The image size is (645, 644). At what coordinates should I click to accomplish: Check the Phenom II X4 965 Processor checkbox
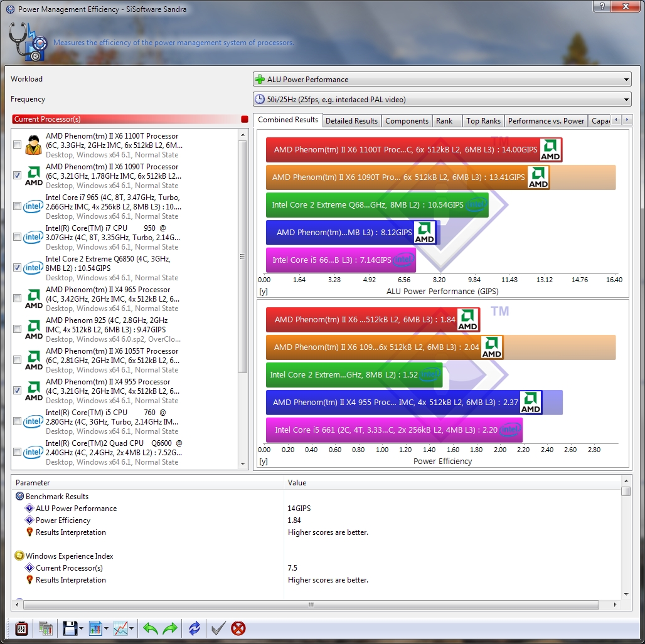(18, 298)
